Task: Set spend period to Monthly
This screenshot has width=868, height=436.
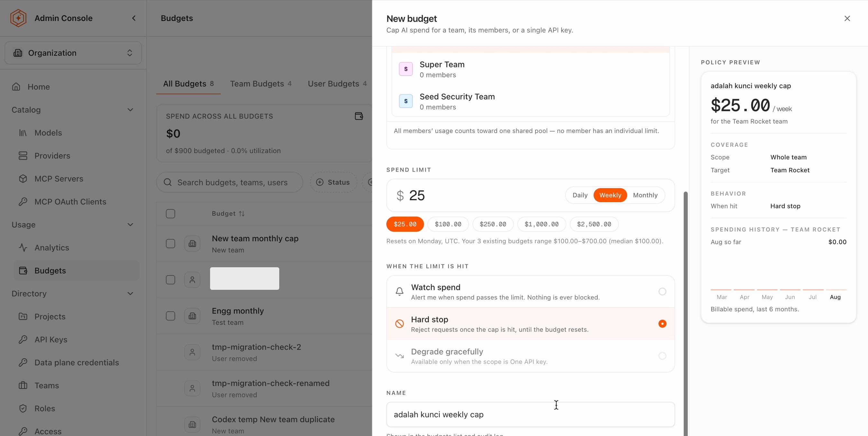Action: click(x=645, y=195)
